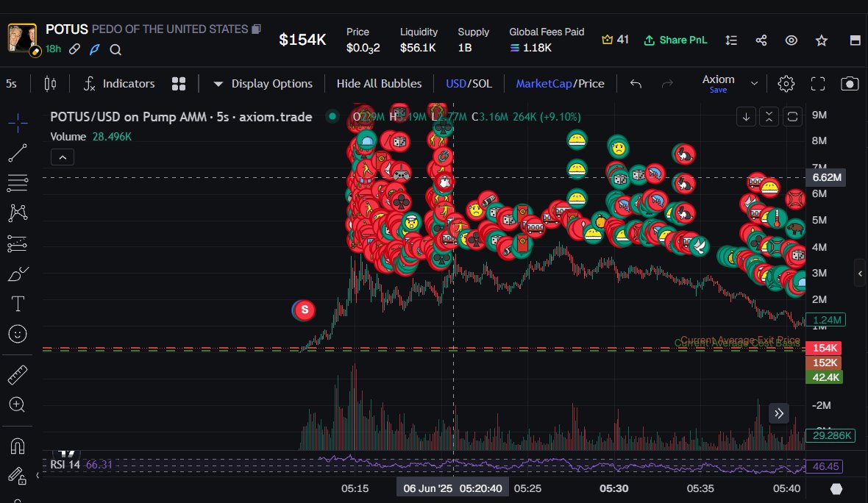Open the Fibonacci retracement lines tool
Viewport: 868px width, 503px height.
point(18,182)
